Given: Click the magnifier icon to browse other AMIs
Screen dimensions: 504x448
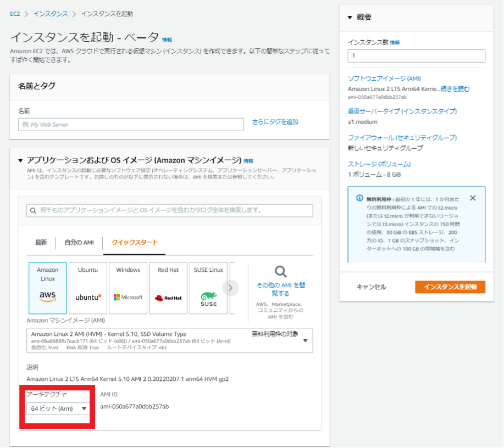Looking at the screenshot, I should [x=281, y=272].
